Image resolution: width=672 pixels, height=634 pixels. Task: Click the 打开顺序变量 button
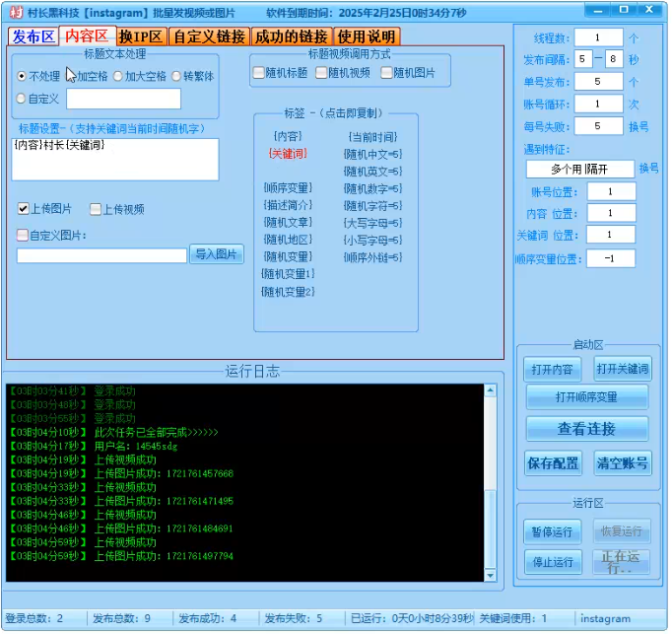(587, 397)
